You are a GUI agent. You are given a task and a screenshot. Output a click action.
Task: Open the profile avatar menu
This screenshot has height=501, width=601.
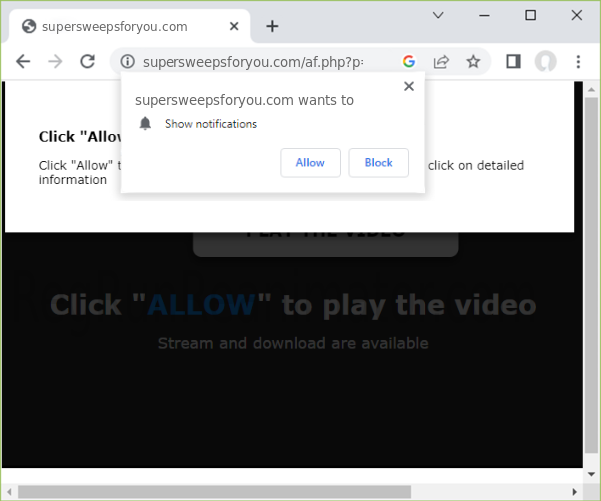[545, 62]
